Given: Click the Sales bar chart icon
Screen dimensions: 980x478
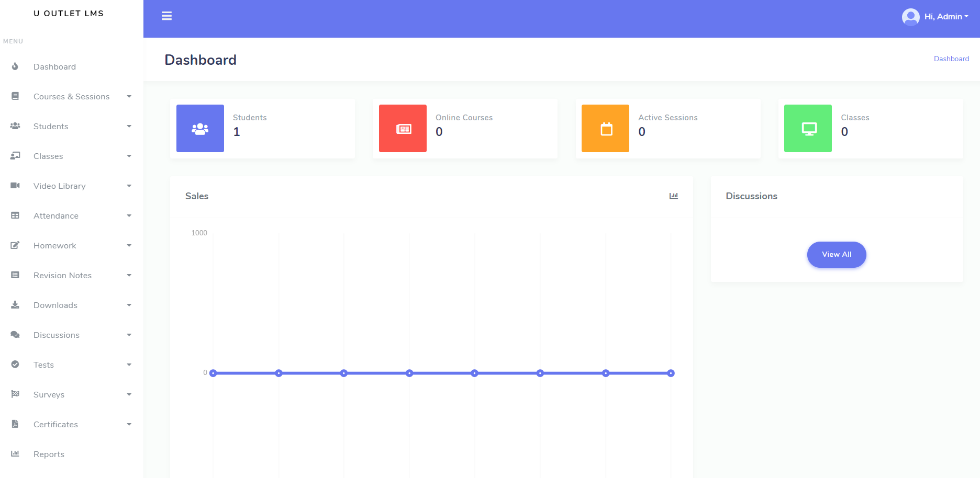Looking at the screenshot, I should (673, 196).
